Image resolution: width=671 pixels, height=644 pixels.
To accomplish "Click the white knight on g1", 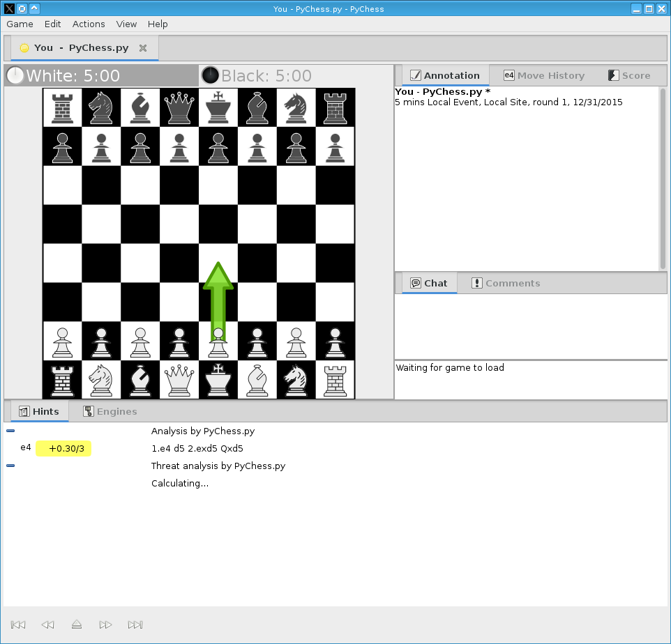I will click(296, 380).
